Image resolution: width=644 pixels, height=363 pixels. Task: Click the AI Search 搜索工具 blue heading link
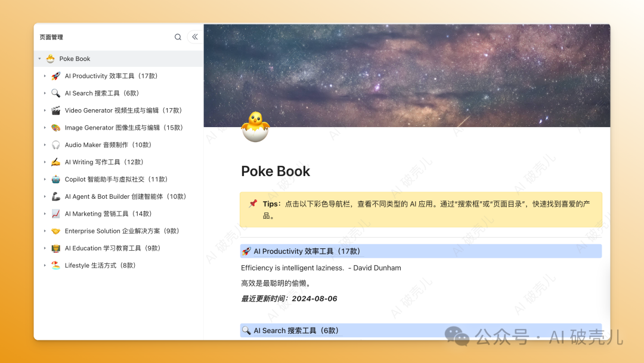296,330
